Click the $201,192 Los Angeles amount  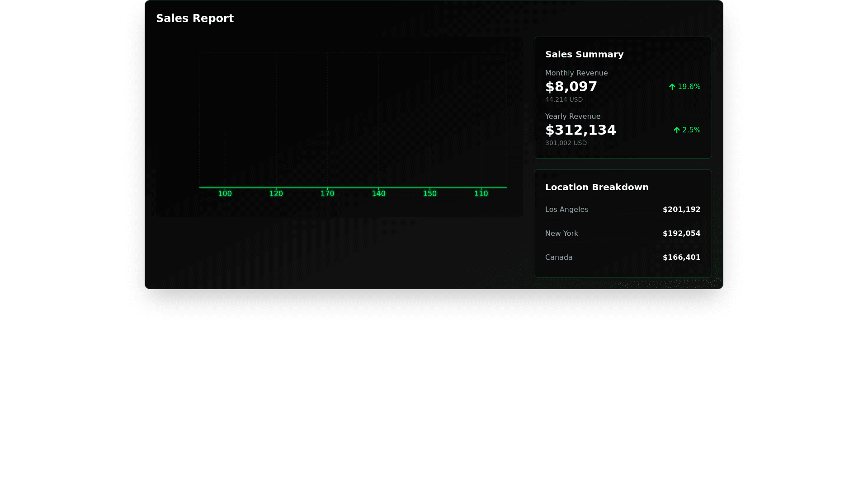pyautogui.click(x=681, y=210)
